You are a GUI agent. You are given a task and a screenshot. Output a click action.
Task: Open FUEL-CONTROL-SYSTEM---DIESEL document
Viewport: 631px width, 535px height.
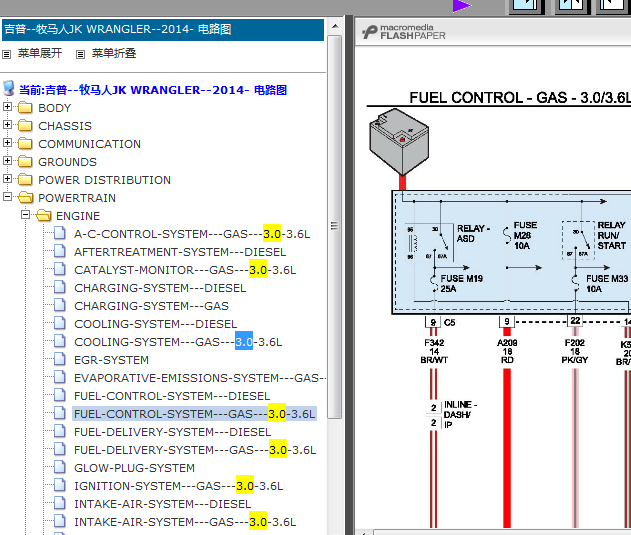pyautogui.click(x=172, y=396)
